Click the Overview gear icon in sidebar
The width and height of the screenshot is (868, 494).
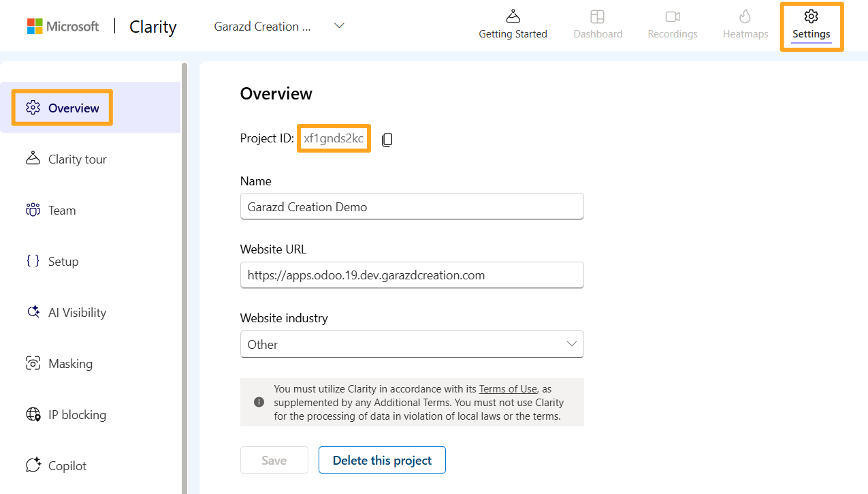pyautogui.click(x=33, y=108)
